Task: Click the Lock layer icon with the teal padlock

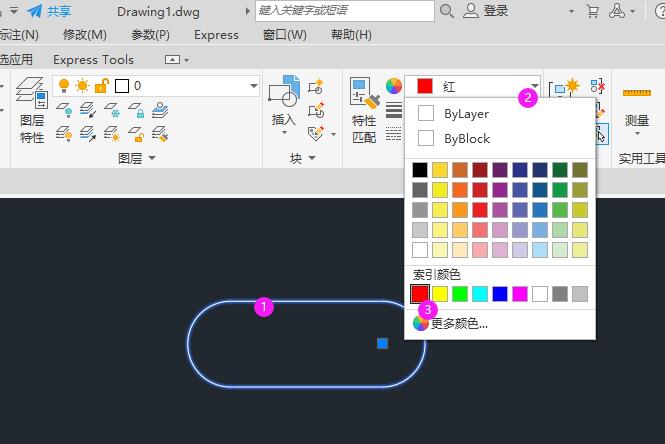Action: [137, 110]
